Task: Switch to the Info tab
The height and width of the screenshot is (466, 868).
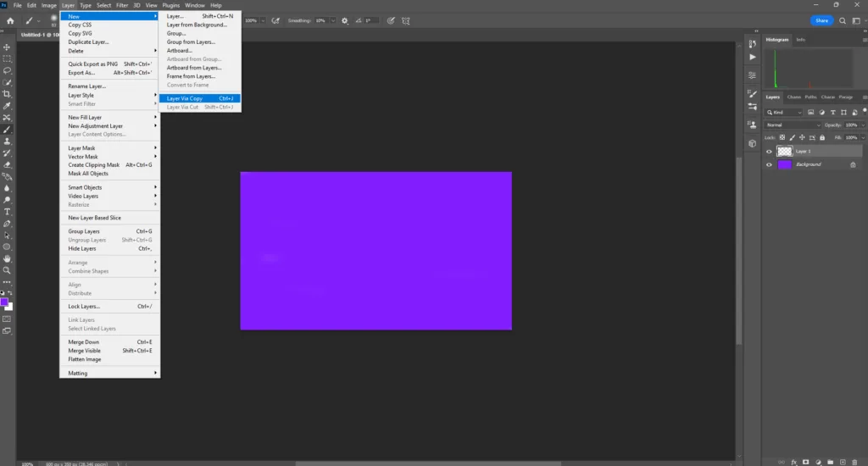Action: (x=800, y=40)
